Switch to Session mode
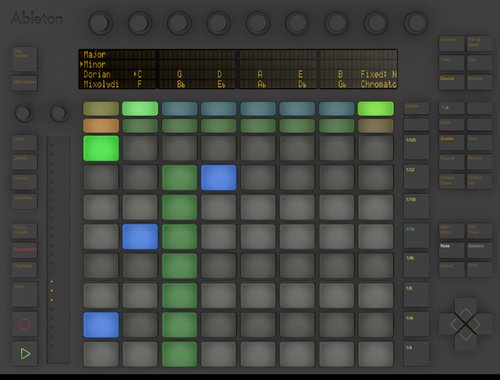 point(479,250)
